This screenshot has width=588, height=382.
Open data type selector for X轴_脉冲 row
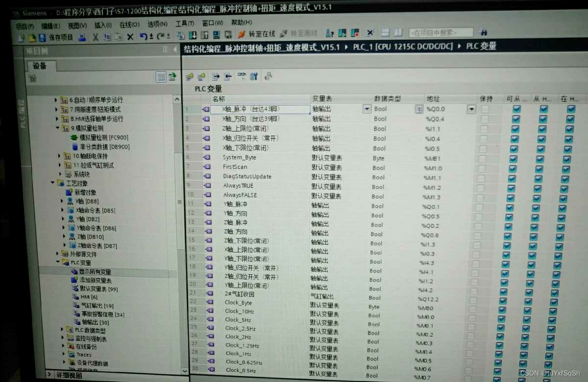pos(418,109)
